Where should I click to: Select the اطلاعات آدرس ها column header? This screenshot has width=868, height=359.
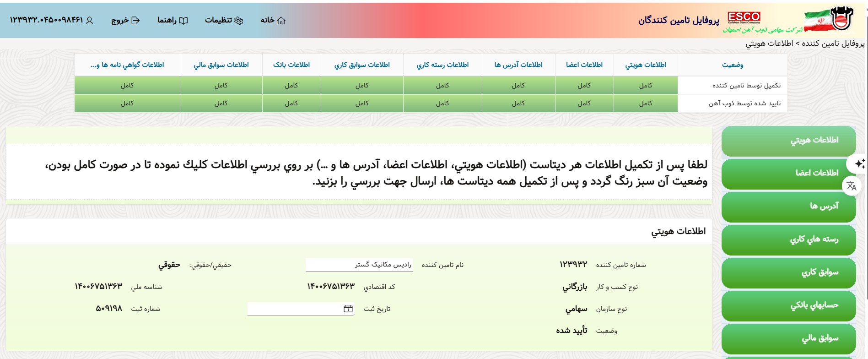518,65
